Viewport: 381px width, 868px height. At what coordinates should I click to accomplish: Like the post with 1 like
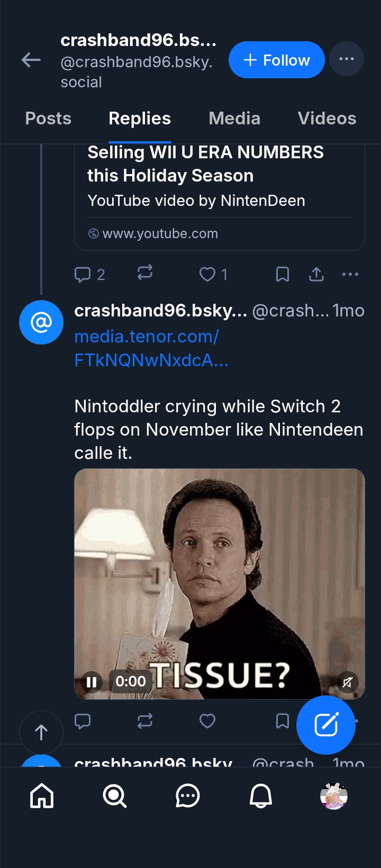click(x=207, y=274)
